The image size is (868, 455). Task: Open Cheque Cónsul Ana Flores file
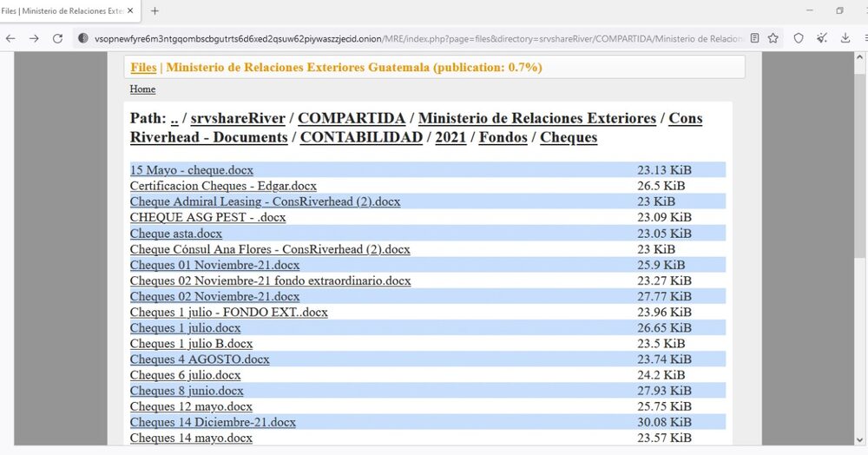tap(270, 249)
